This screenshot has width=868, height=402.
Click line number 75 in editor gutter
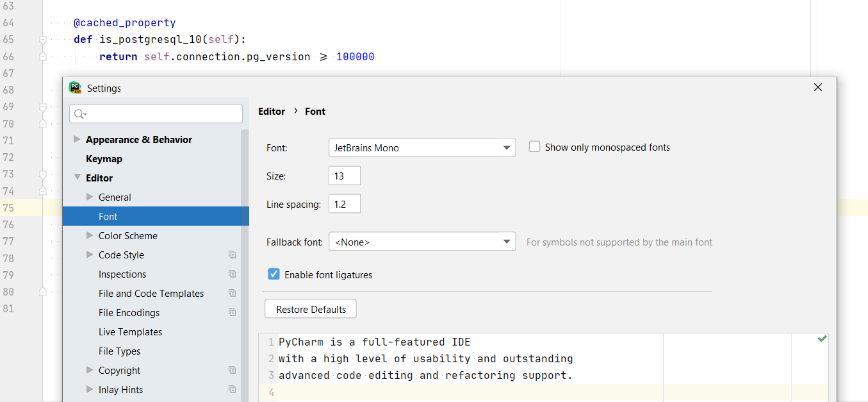click(8, 208)
